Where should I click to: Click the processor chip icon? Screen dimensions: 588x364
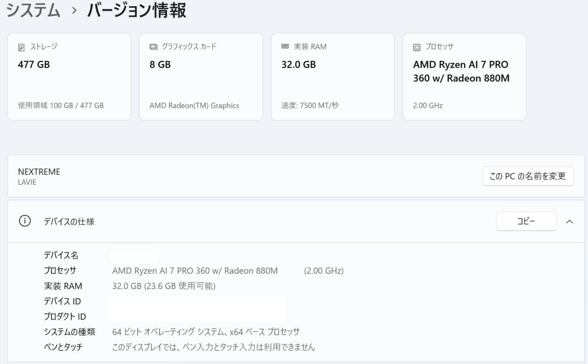click(x=417, y=48)
